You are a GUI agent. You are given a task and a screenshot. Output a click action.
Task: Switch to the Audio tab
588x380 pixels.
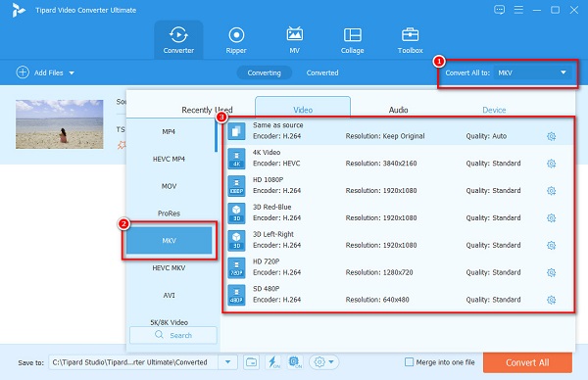click(x=398, y=110)
